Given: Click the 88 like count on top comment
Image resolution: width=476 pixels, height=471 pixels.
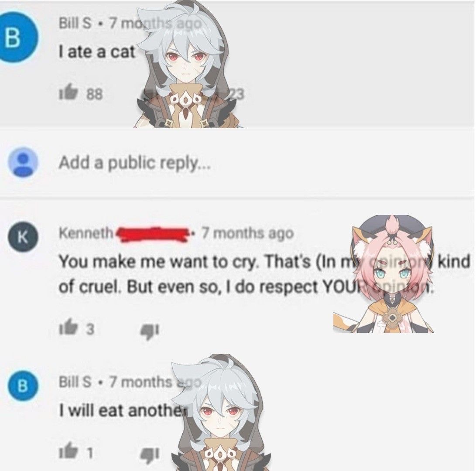Looking at the screenshot, I should coord(94,94).
